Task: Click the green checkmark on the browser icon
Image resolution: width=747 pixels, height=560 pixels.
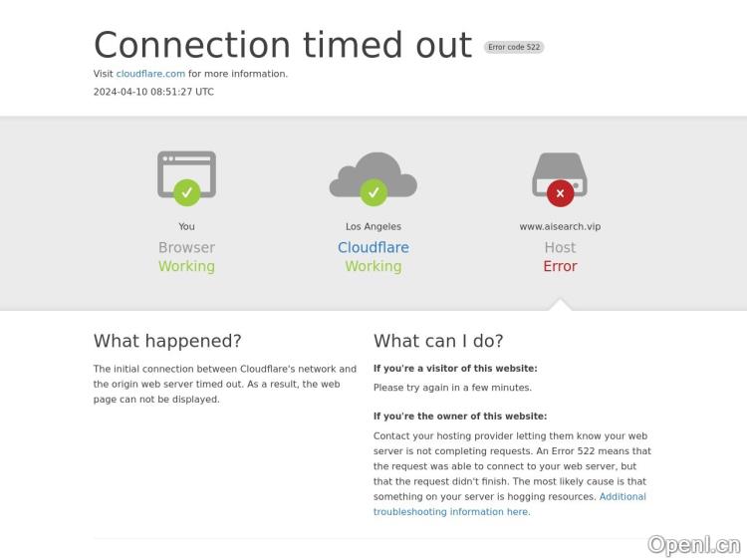Action: click(x=186, y=192)
